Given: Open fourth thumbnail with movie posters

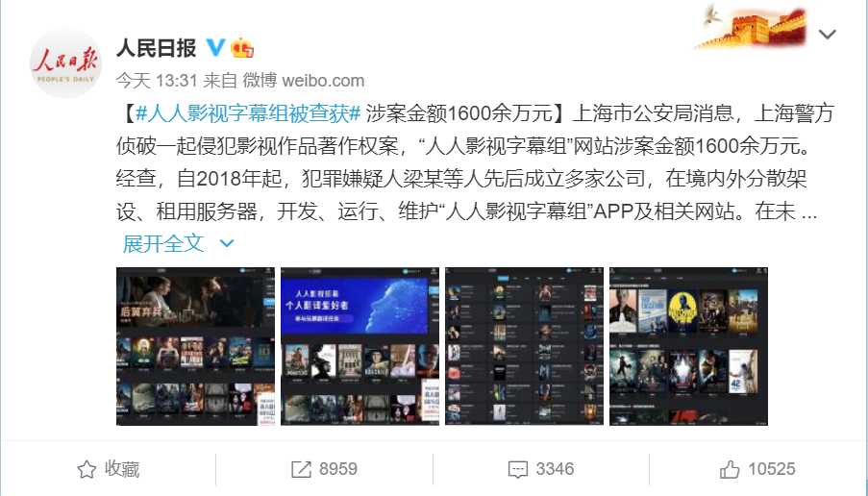Looking at the screenshot, I should tap(688, 347).
